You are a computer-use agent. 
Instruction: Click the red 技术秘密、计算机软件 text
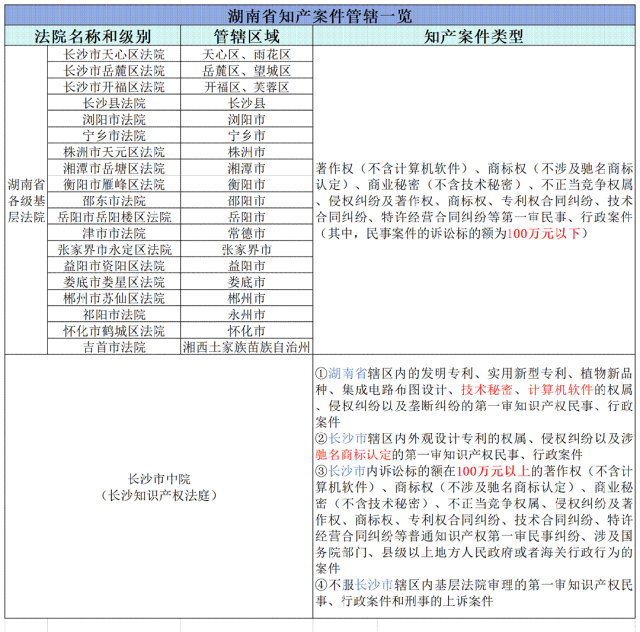tap(526, 389)
